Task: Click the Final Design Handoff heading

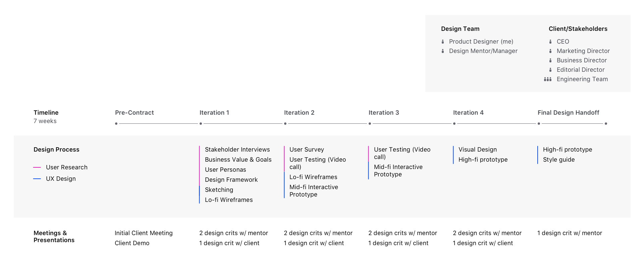Action: coord(569,113)
